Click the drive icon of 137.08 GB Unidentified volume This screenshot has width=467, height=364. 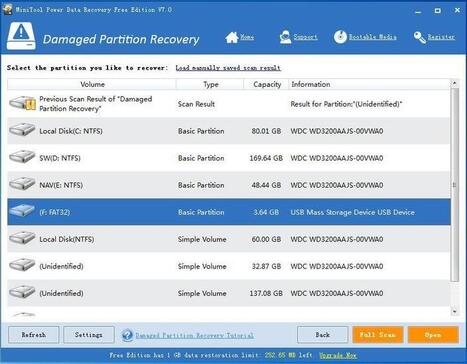(x=22, y=292)
